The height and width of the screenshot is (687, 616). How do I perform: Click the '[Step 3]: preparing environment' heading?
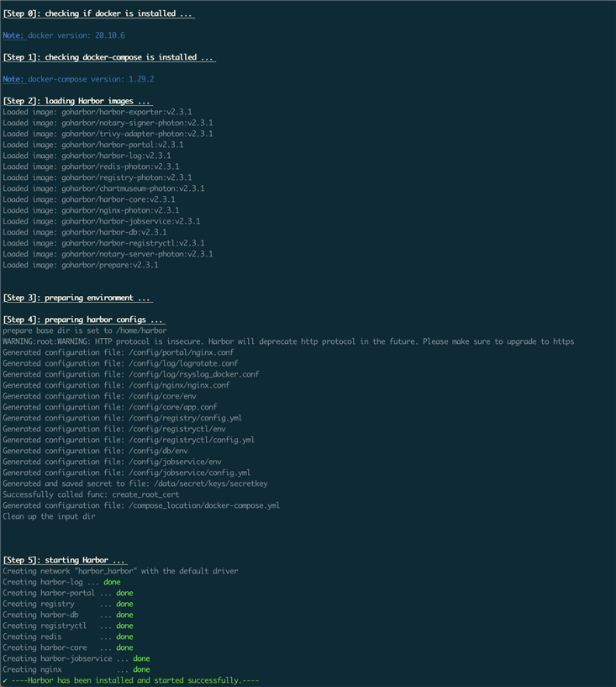coord(77,298)
